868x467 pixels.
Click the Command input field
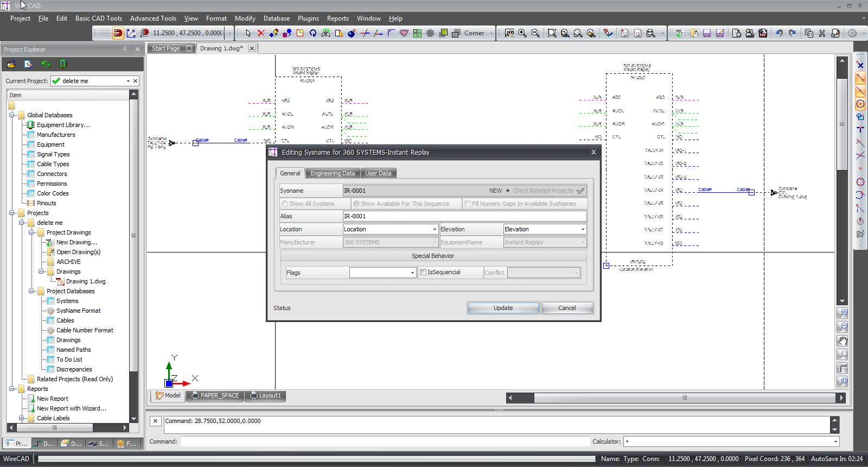pyautogui.click(x=385, y=441)
